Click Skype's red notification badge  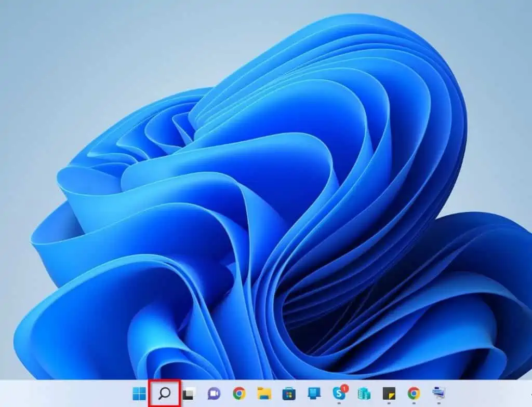[344, 388]
